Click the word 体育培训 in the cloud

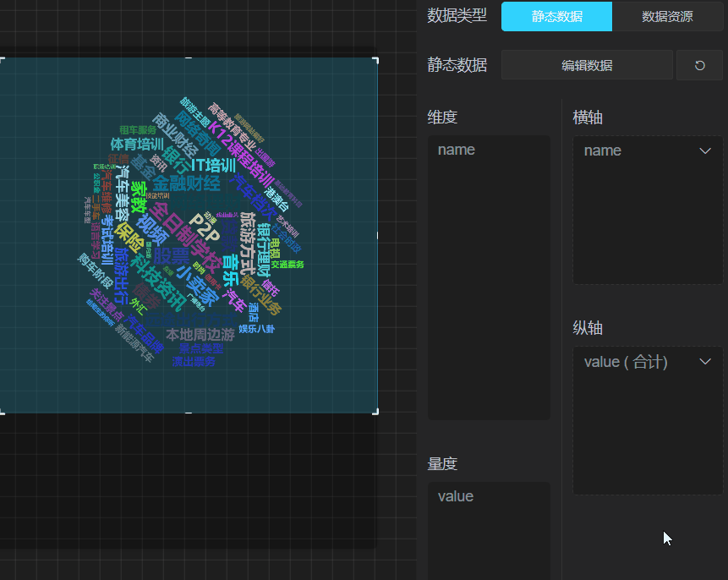point(137,144)
